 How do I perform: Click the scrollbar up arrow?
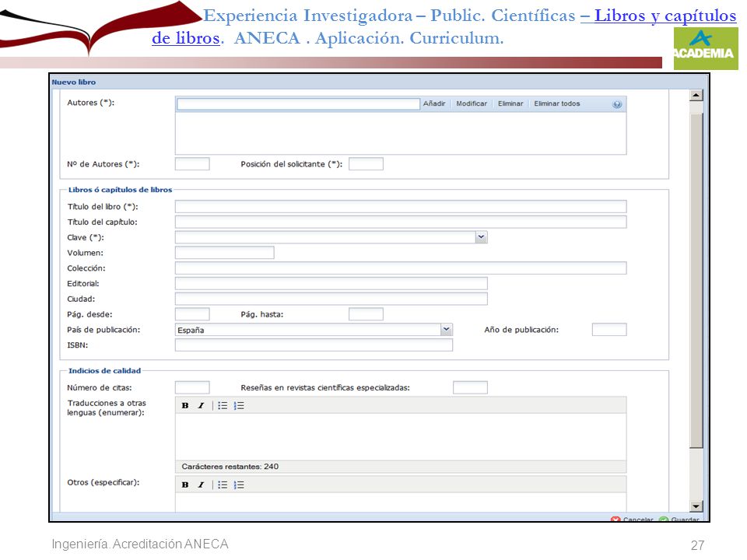[x=696, y=95]
